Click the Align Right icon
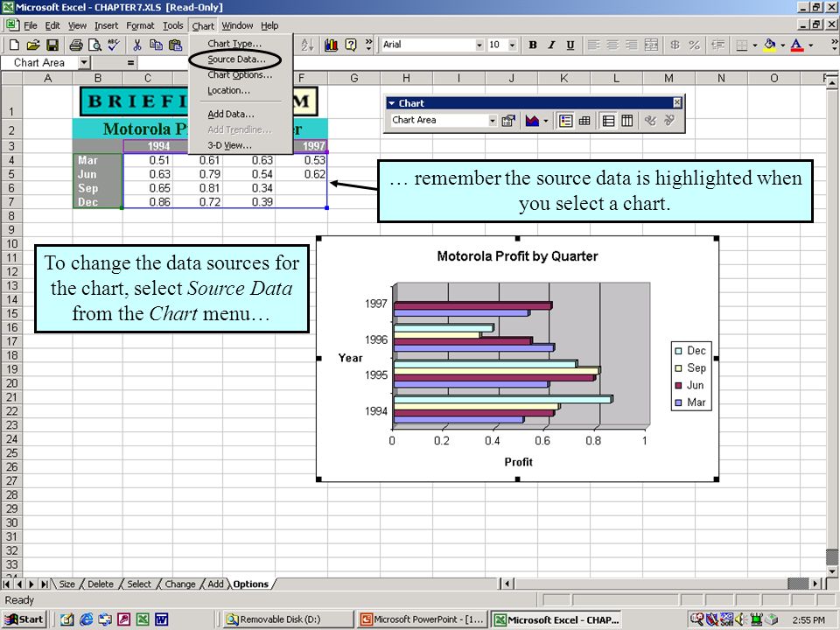 click(632, 45)
